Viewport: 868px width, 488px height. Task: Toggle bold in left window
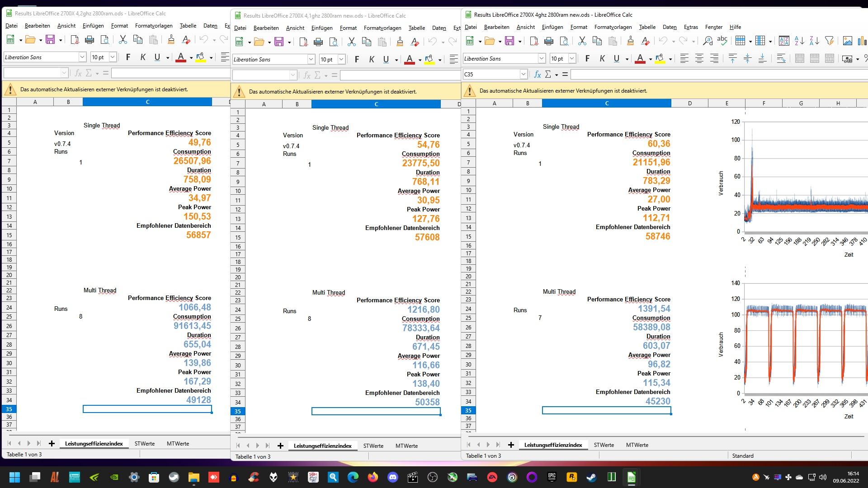pyautogui.click(x=128, y=57)
